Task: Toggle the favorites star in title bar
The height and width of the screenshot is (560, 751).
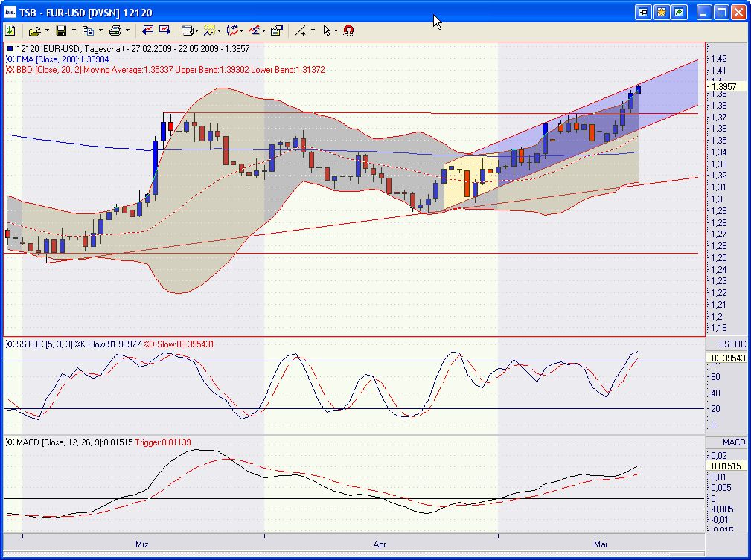Action: coord(660,11)
